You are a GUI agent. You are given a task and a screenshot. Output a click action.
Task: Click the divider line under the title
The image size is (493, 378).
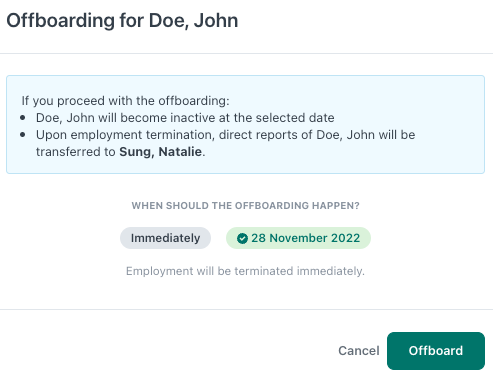click(x=246, y=53)
